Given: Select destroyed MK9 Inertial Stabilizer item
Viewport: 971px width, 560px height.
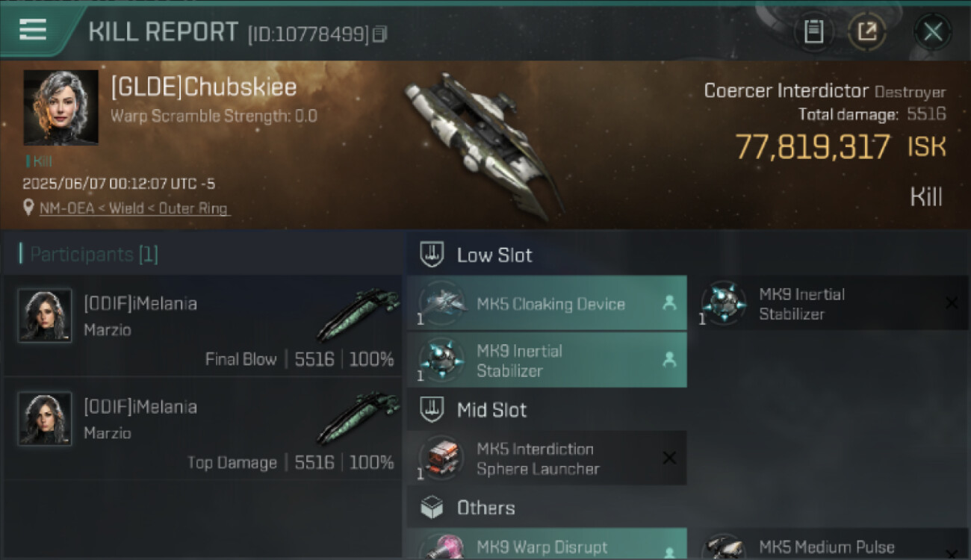Looking at the screenshot, I should click(x=834, y=303).
